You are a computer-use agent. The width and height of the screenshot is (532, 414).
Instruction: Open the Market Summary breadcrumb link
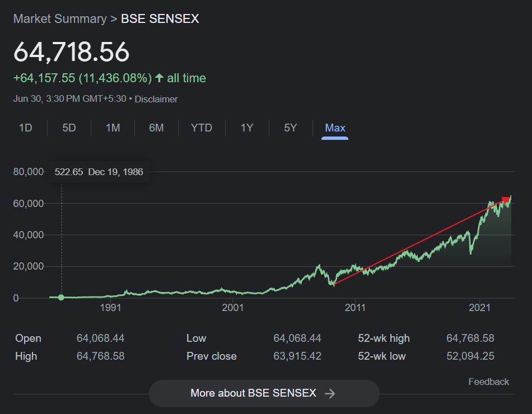[60, 18]
